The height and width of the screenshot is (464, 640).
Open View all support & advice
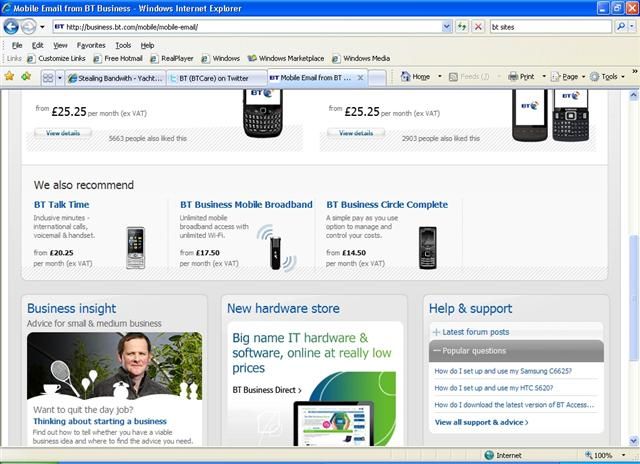click(481, 422)
